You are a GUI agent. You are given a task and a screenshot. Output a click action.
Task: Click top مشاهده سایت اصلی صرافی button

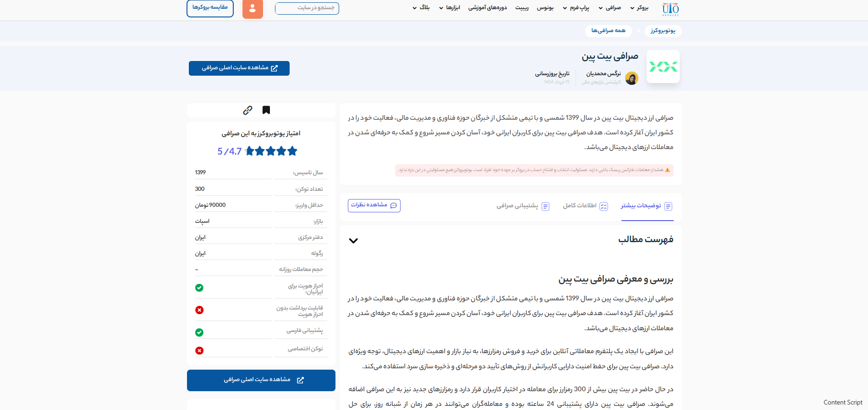(x=239, y=68)
